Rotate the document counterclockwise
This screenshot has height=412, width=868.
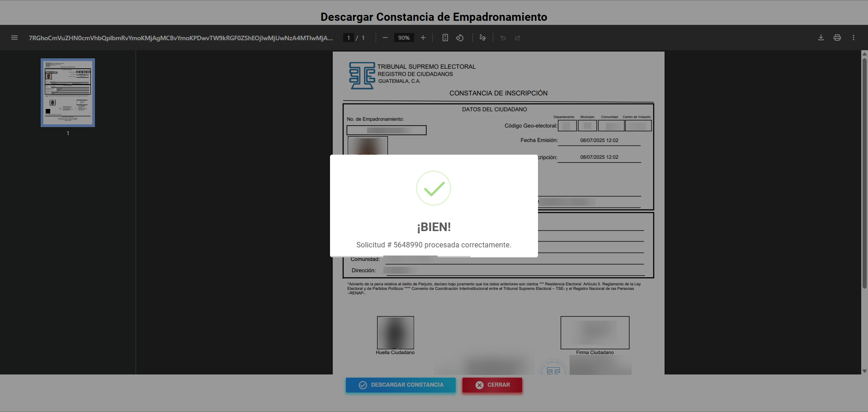pyautogui.click(x=460, y=38)
